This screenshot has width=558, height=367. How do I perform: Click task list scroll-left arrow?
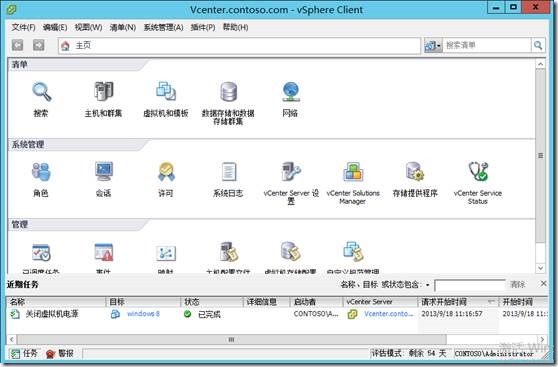pos(12,340)
